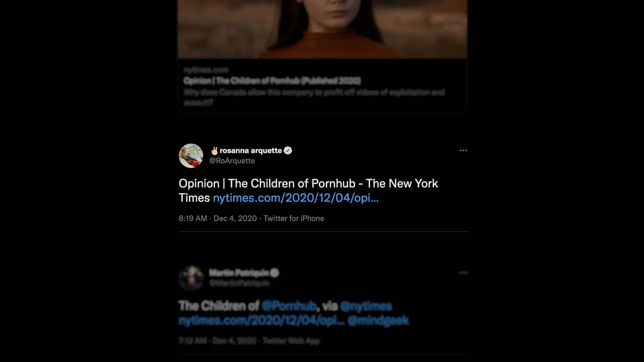Open the three-dot menu on Martin Patriquin's tweet
The width and height of the screenshot is (644, 362).
(x=464, y=273)
